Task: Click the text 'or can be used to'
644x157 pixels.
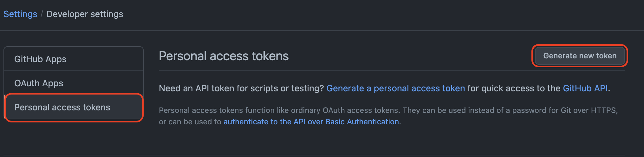Action: point(190,122)
